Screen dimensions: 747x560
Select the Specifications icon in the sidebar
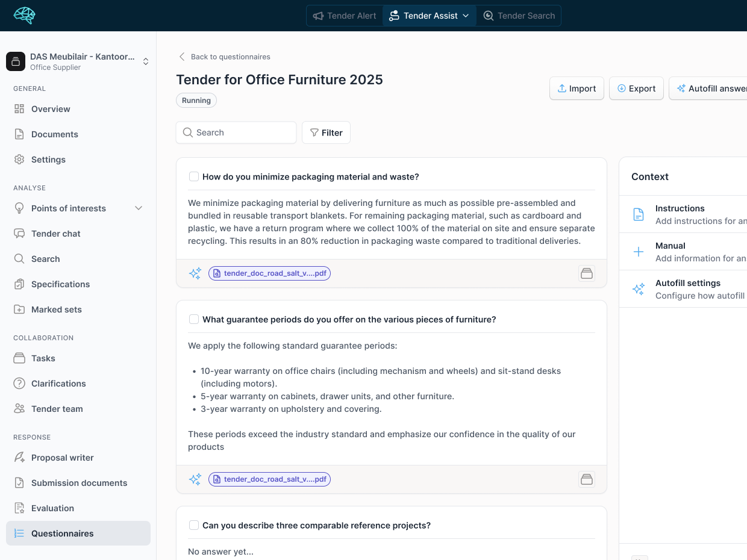[19, 284]
